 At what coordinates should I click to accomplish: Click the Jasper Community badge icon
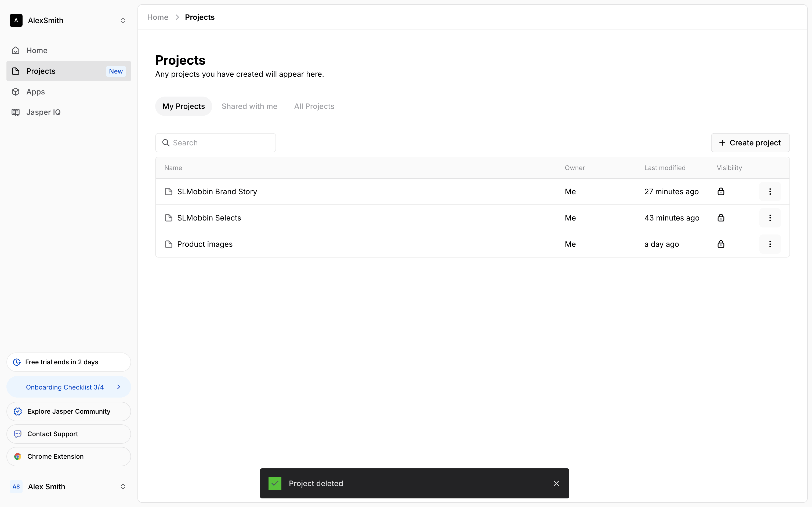(18, 412)
